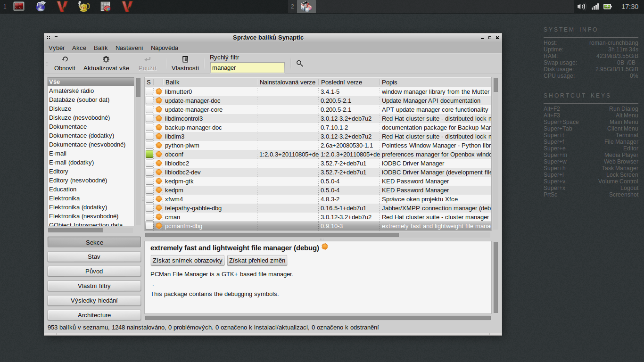Toggle the status checkbox for libmutter0
644x362 pixels.
coord(149,91)
